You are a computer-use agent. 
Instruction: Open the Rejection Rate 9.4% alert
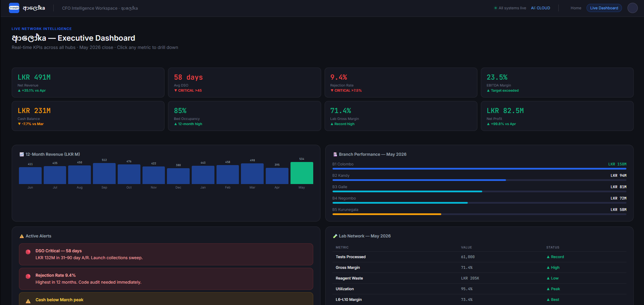point(166,279)
